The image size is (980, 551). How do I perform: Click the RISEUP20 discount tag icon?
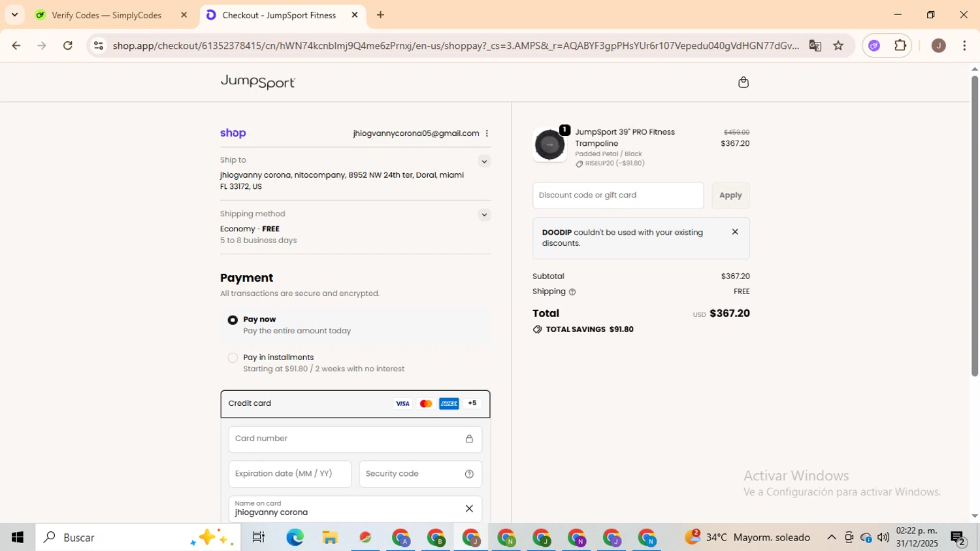pyautogui.click(x=579, y=164)
